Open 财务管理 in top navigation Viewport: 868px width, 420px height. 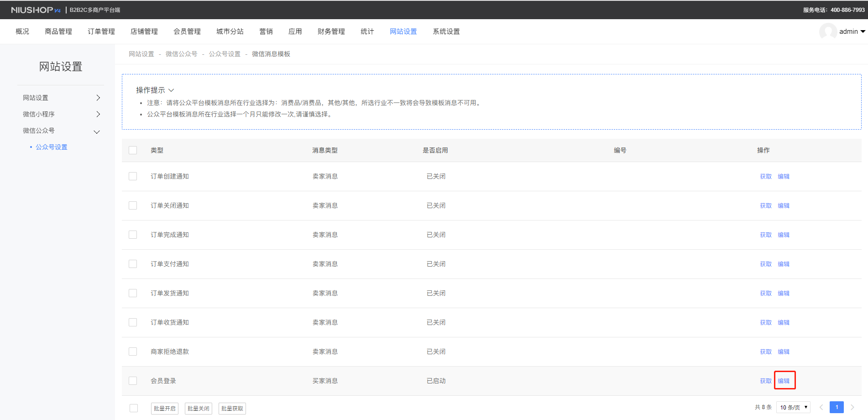pyautogui.click(x=331, y=31)
